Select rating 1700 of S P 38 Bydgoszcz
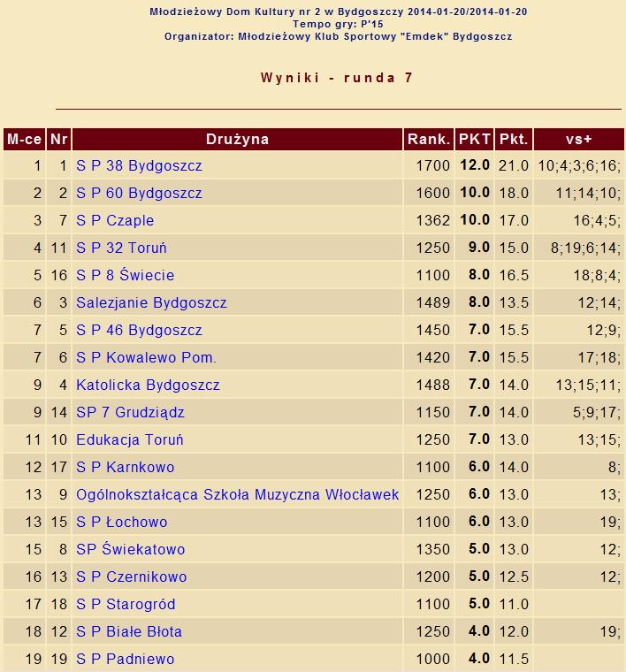The height and width of the screenshot is (672, 626). (432, 166)
